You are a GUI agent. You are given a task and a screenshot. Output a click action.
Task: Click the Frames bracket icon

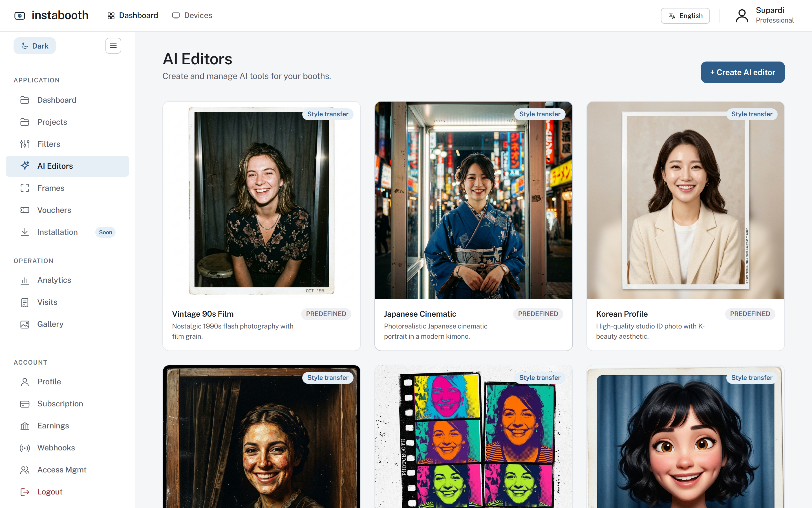pyautogui.click(x=25, y=188)
